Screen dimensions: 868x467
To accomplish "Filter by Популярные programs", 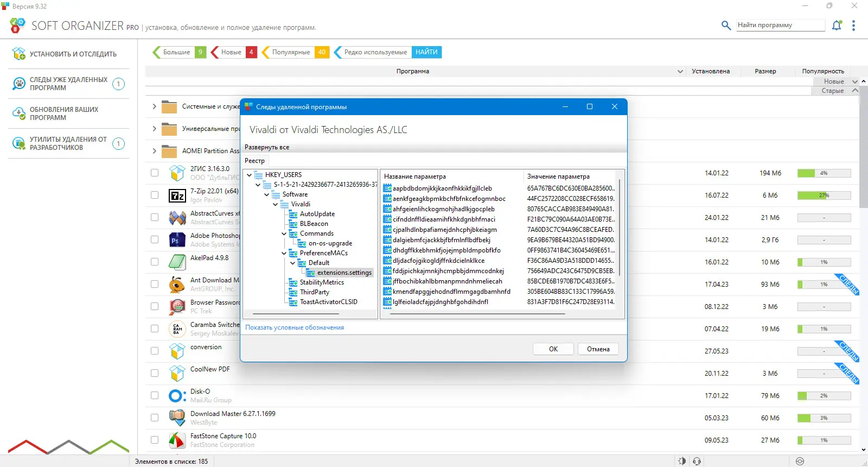I will pyautogui.click(x=296, y=52).
